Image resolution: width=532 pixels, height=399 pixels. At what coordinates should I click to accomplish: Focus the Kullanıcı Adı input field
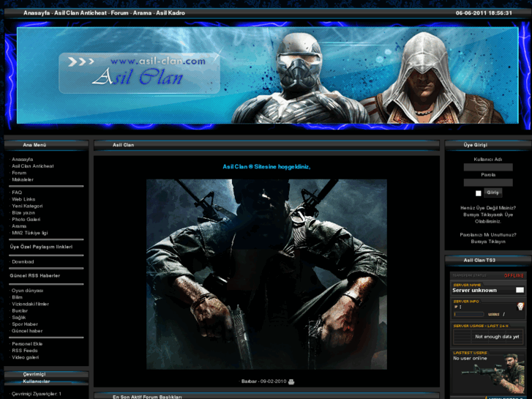tap(488, 167)
